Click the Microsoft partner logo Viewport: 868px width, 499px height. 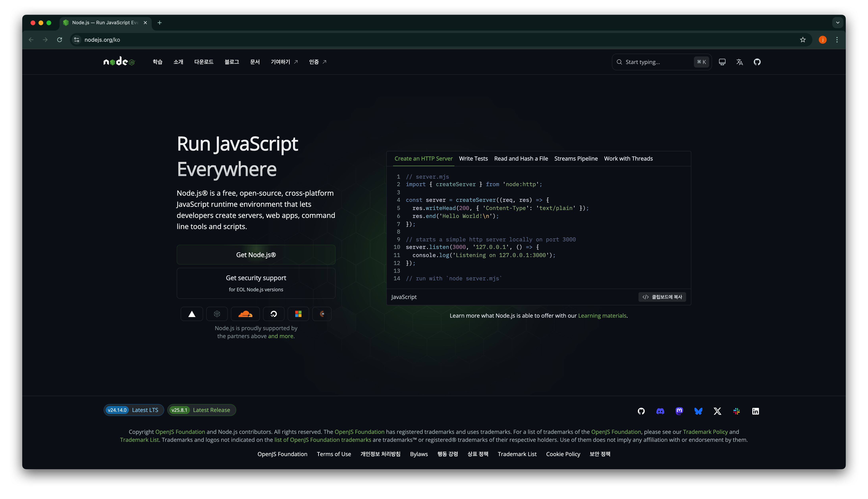click(x=298, y=314)
